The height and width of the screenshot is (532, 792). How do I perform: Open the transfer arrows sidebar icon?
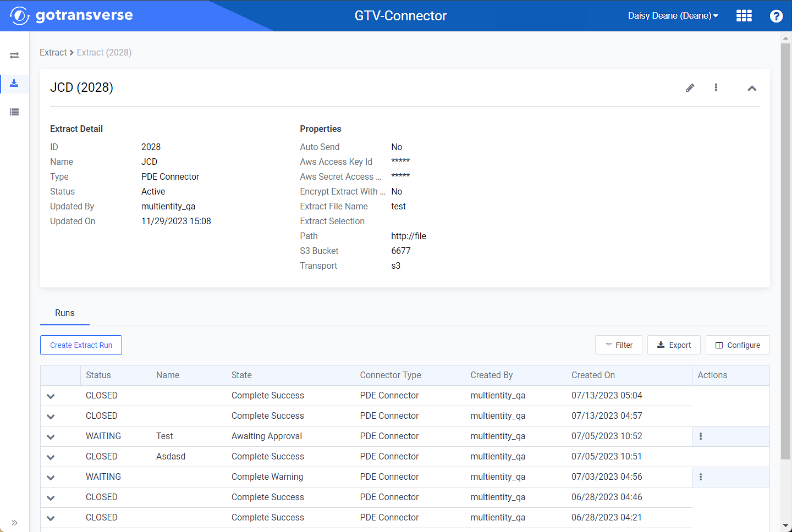(14, 56)
